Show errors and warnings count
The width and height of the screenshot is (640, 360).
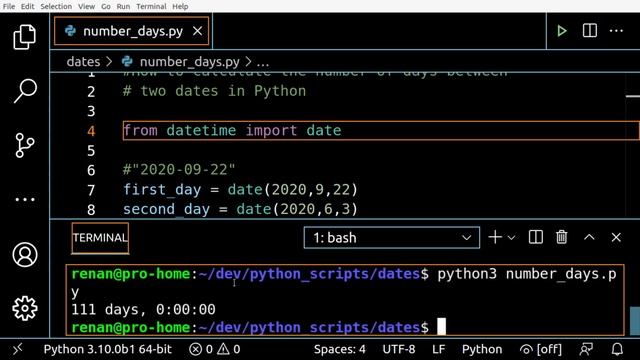[215, 349]
